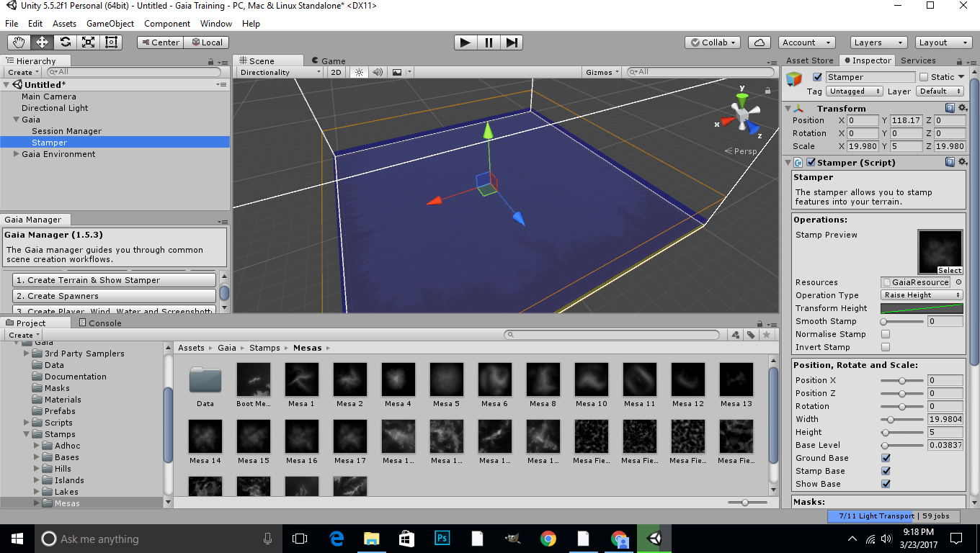Click the Stamper GameObject cube icon
This screenshot has width=980, height=553.
coord(795,79)
